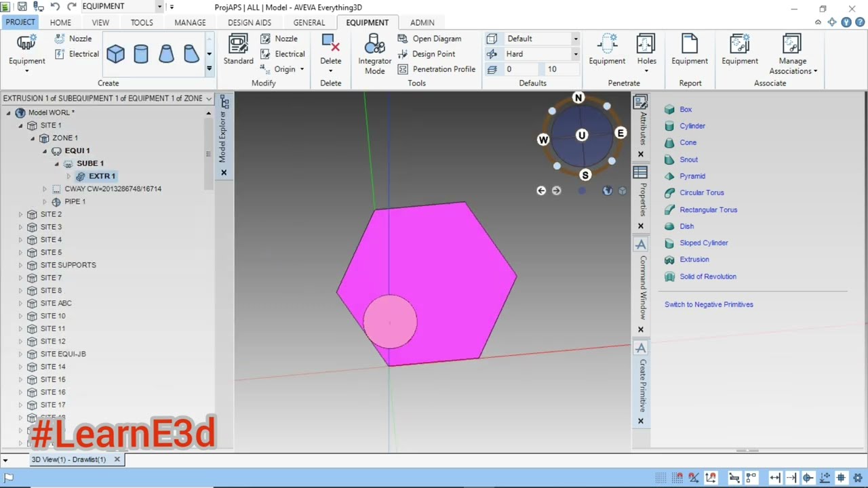
Task: Select the 3D View(1) - Drawlist(1) tab
Action: [68, 460]
